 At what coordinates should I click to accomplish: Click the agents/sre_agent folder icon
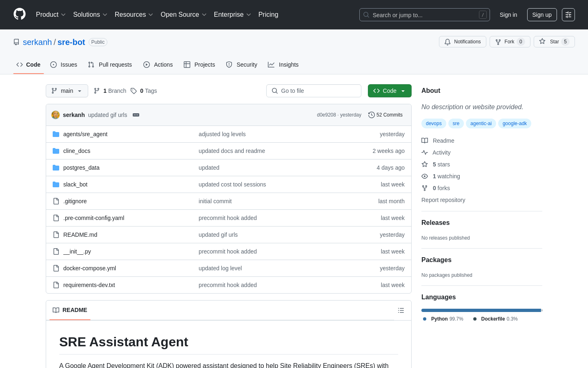pos(56,134)
